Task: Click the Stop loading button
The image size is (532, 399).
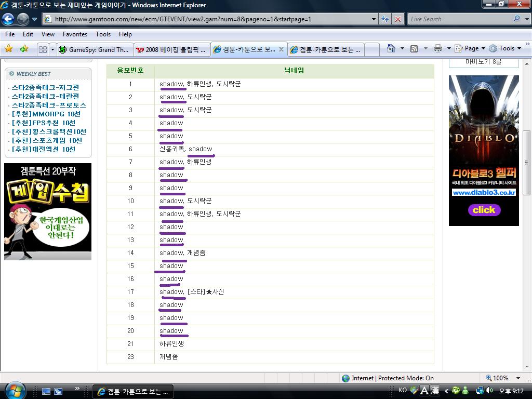Action: click(x=398, y=19)
